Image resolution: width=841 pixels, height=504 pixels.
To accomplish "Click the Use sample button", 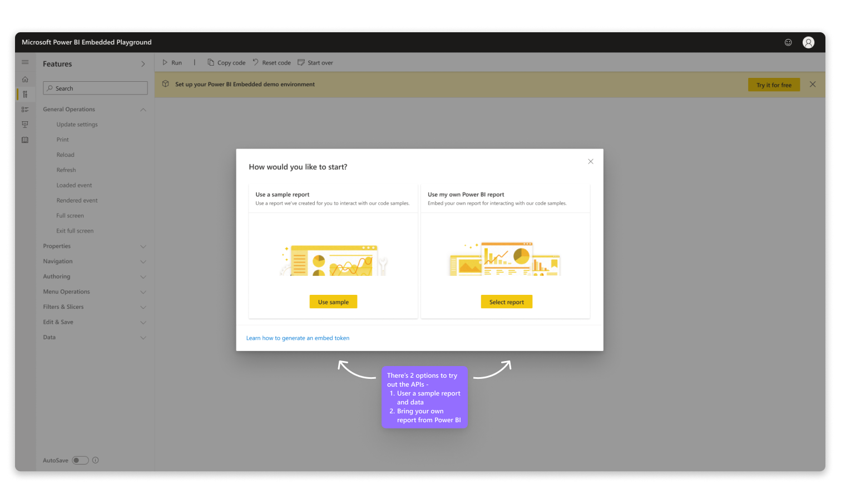I will (x=333, y=302).
